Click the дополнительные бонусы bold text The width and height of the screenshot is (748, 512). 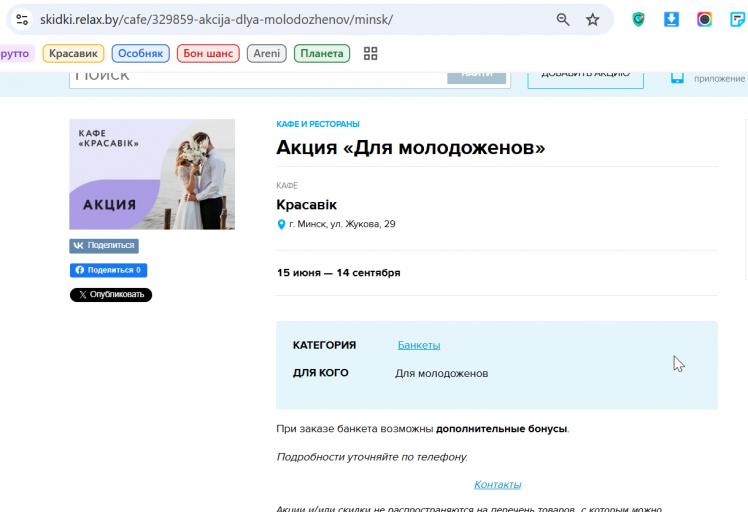[501, 429]
